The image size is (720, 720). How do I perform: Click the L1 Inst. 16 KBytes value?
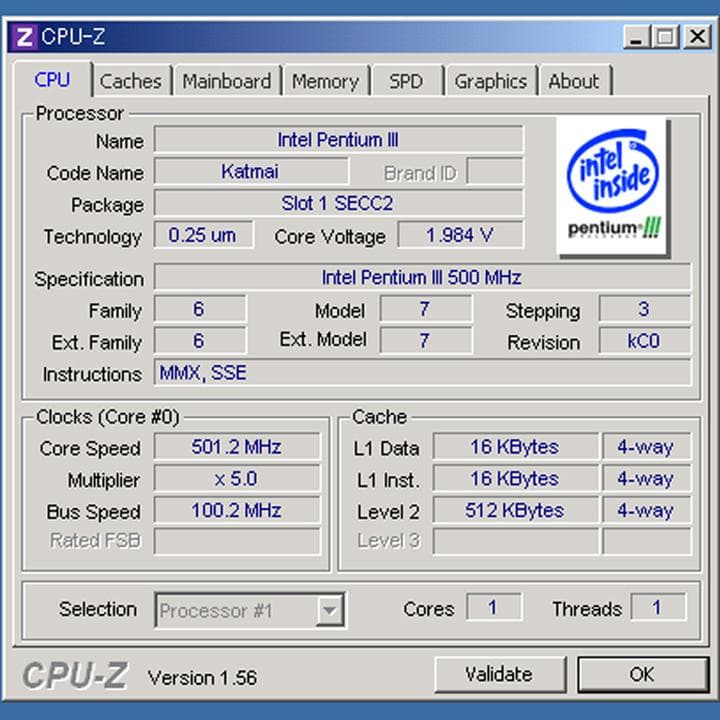coord(516,478)
